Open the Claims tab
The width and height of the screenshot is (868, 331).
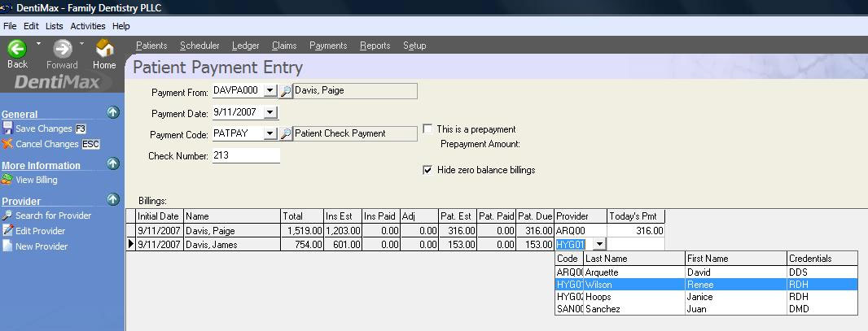pyautogui.click(x=284, y=46)
